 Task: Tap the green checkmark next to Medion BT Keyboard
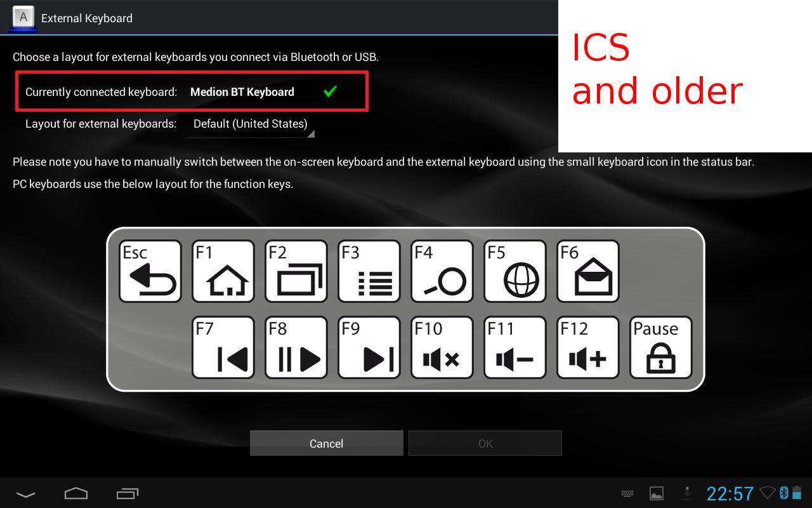330,91
